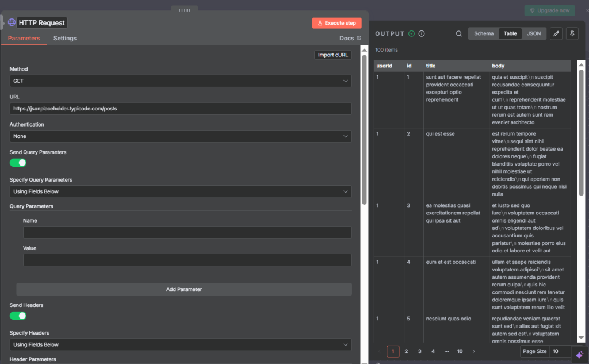The image size is (589, 364).
Task: Click the search icon in the output panel
Action: point(459,33)
